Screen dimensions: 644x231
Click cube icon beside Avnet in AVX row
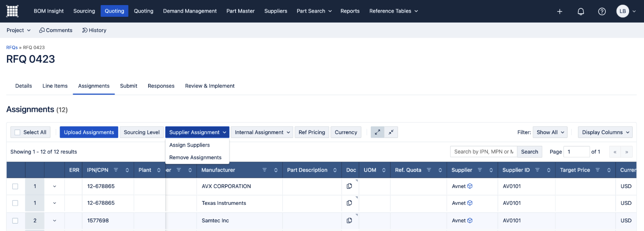[470, 186]
